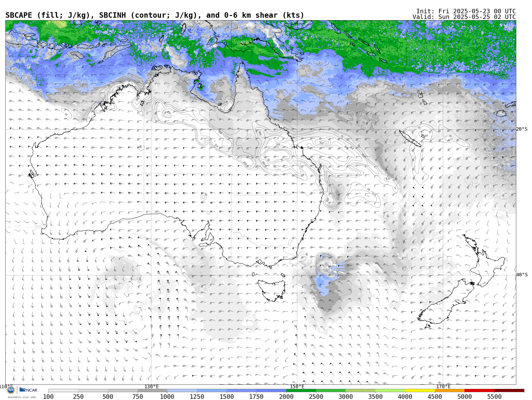Select the yellow 4000–4500 color bar segment
The height and width of the screenshot is (400, 532).
click(420, 391)
